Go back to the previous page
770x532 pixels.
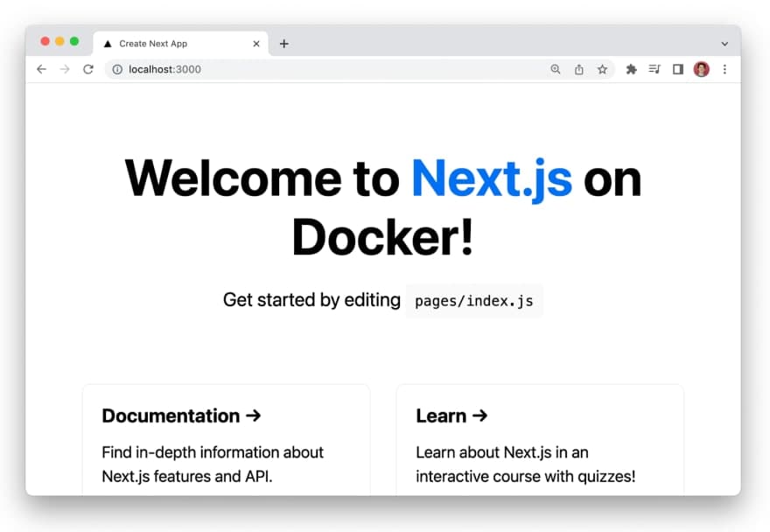click(x=42, y=69)
